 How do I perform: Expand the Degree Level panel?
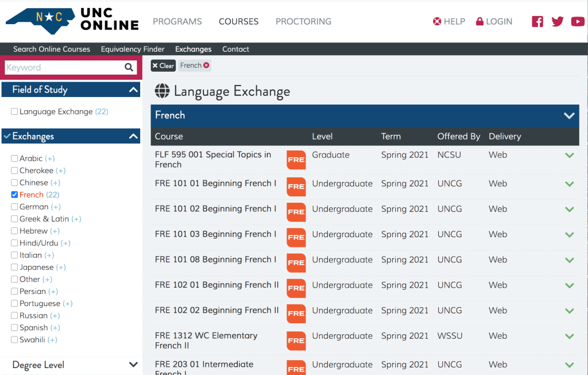(133, 365)
